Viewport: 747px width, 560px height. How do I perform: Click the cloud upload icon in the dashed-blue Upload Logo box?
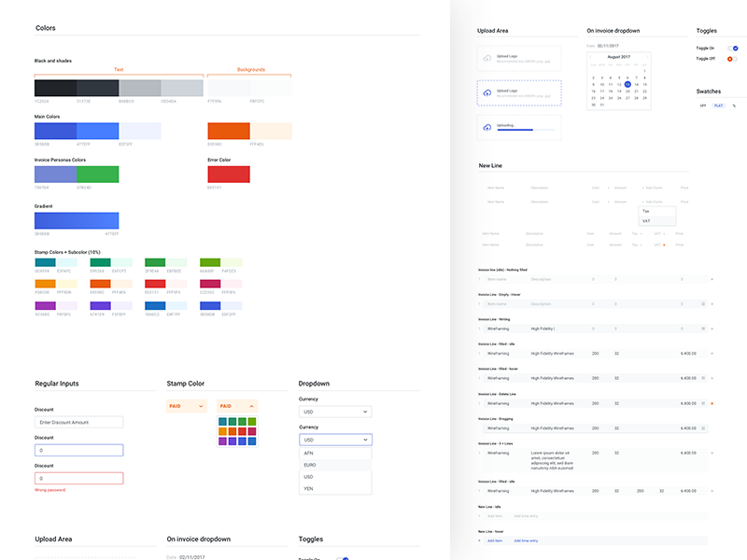(486, 93)
